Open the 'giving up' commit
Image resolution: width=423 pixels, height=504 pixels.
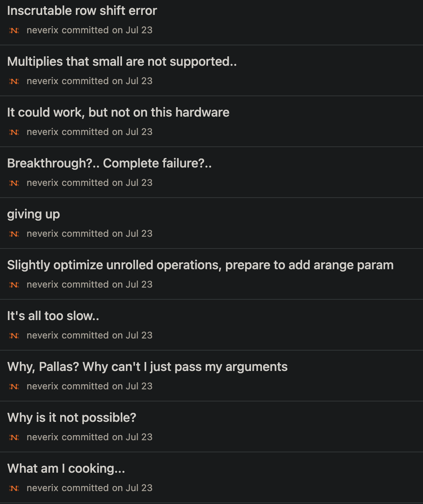point(34,214)
